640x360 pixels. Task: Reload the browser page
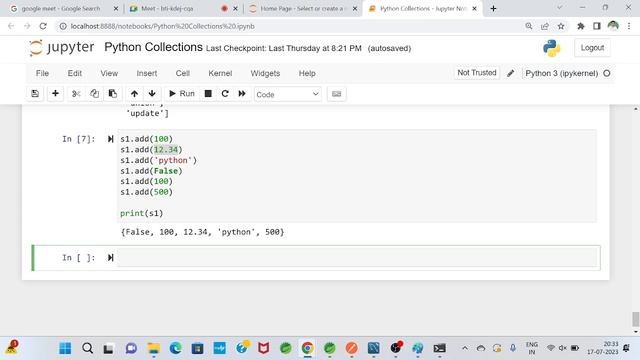pos(43,26)
